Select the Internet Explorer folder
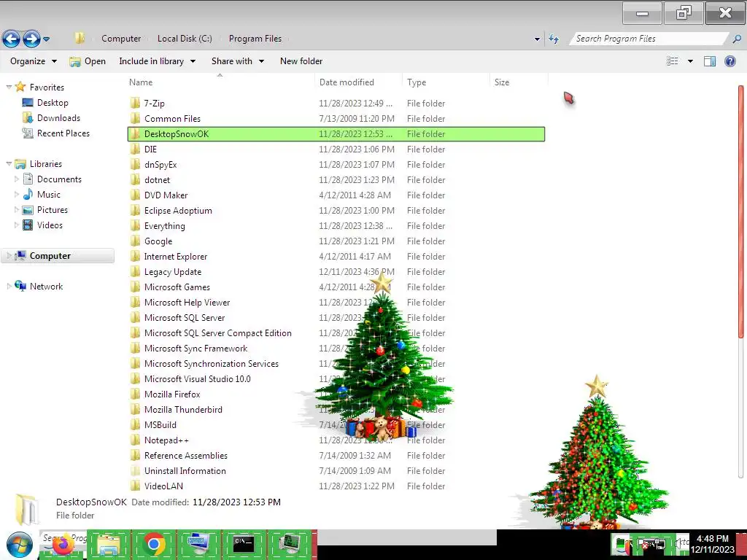747x560 pixels. click(x=176, y=256)
